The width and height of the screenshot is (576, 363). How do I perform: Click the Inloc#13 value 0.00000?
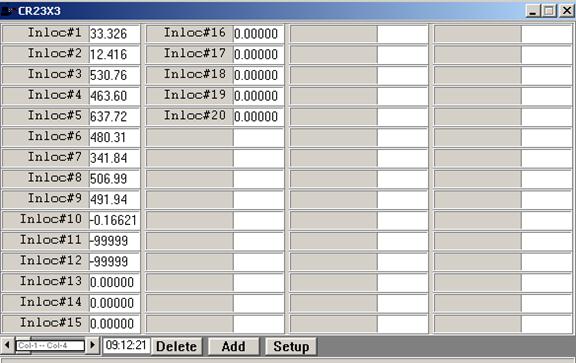(x=115, y=282)
